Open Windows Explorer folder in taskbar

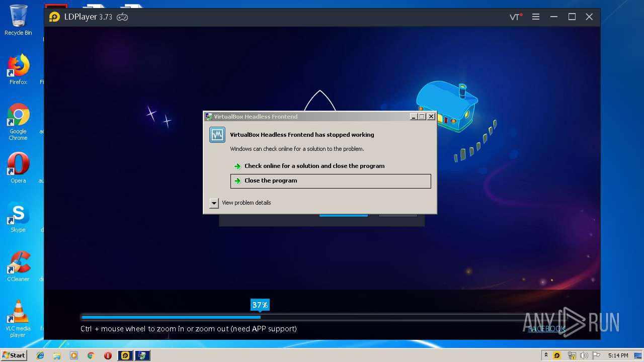click(57, 355)
